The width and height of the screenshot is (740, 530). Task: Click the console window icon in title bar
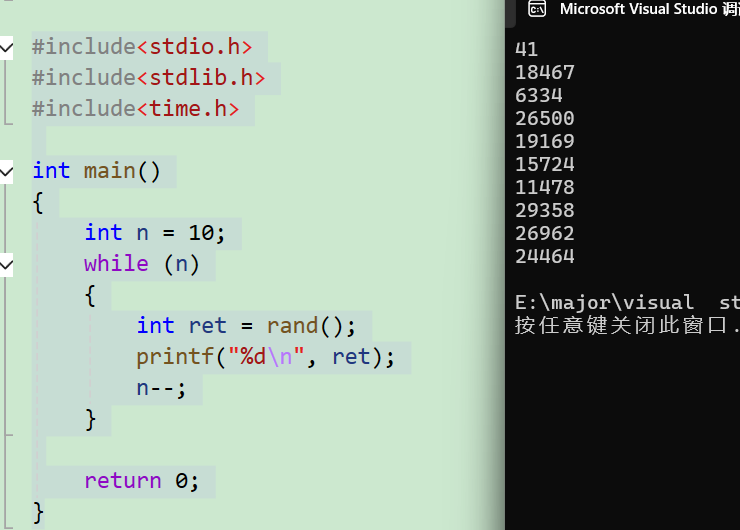pos(537,9)
